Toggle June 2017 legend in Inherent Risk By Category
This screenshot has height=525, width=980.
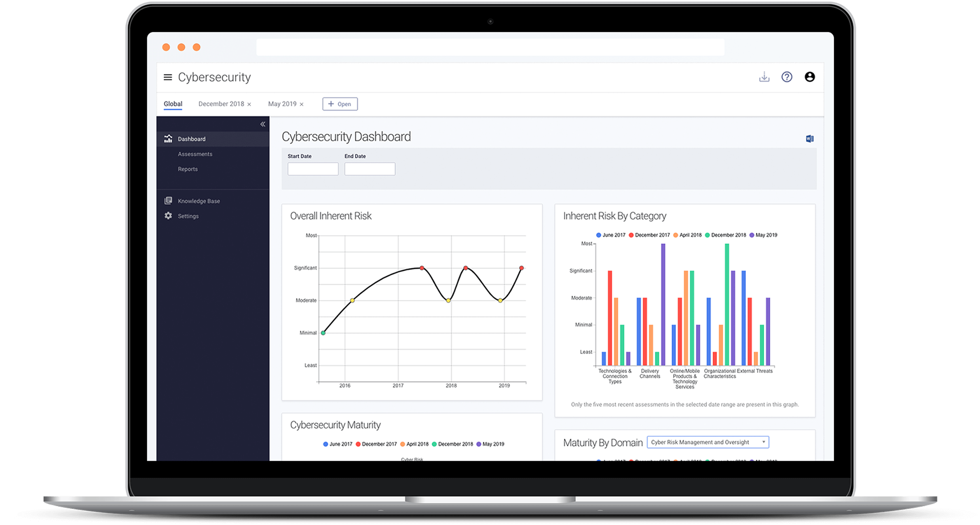tap(610, 235)
